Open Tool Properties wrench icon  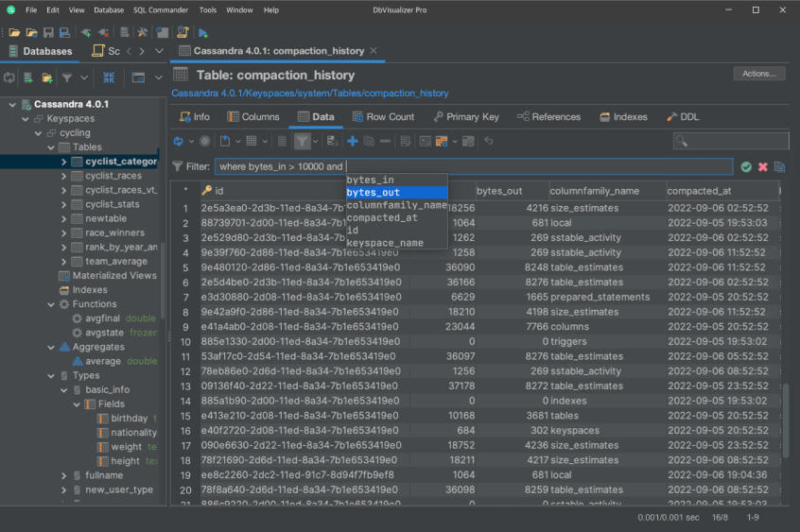[x=143, y=33]
